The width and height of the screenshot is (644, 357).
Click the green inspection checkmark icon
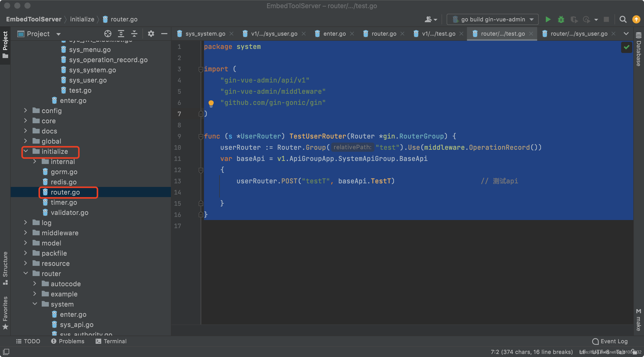(626, 47)
